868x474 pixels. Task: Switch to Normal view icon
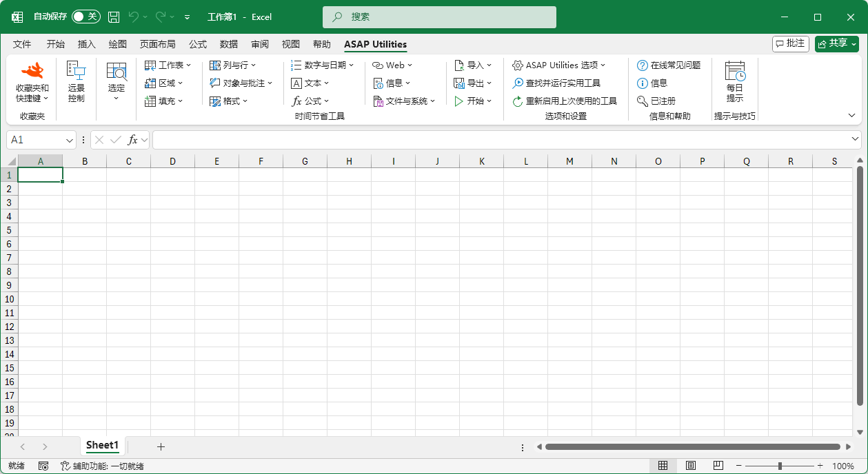[663, 466]
